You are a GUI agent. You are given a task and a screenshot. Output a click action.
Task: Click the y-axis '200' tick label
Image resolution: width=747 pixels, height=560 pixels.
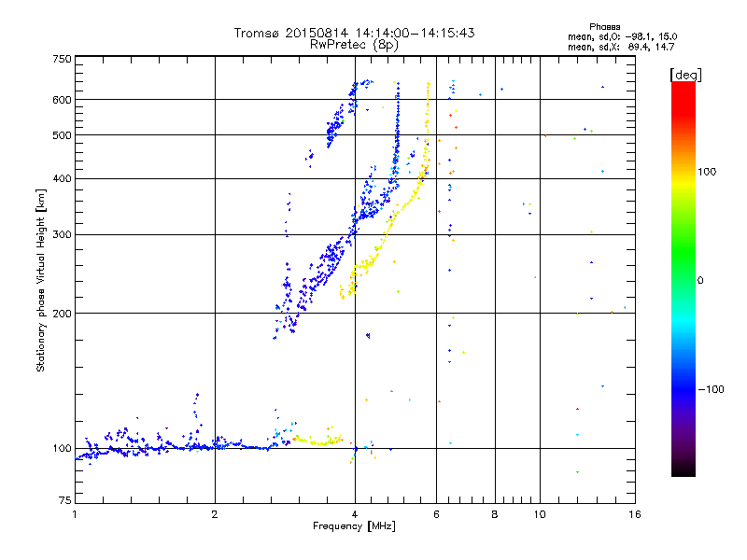tap(63, 314)
